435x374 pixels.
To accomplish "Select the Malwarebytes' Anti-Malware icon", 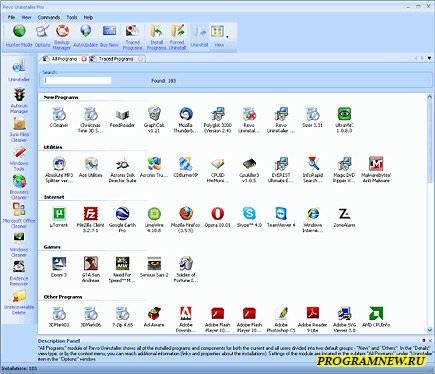I will click(x=376, y=170).
